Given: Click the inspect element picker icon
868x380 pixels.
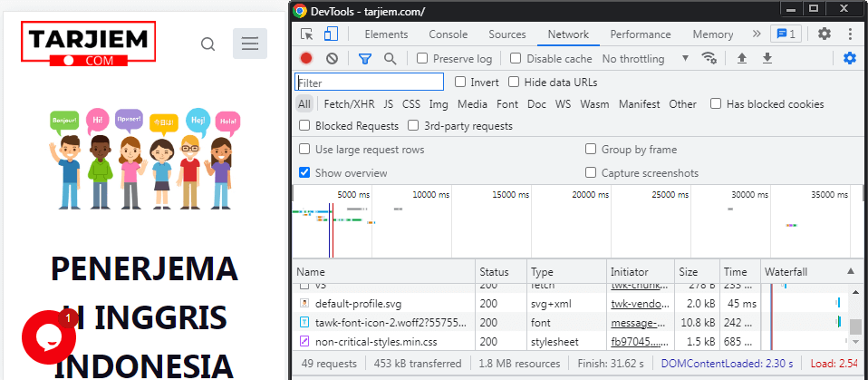Looking at the screenshot, I should tap(306, 34).
